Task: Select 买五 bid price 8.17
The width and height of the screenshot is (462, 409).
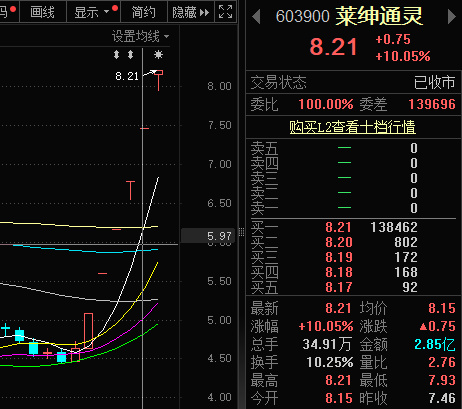Action: (339, 287)
